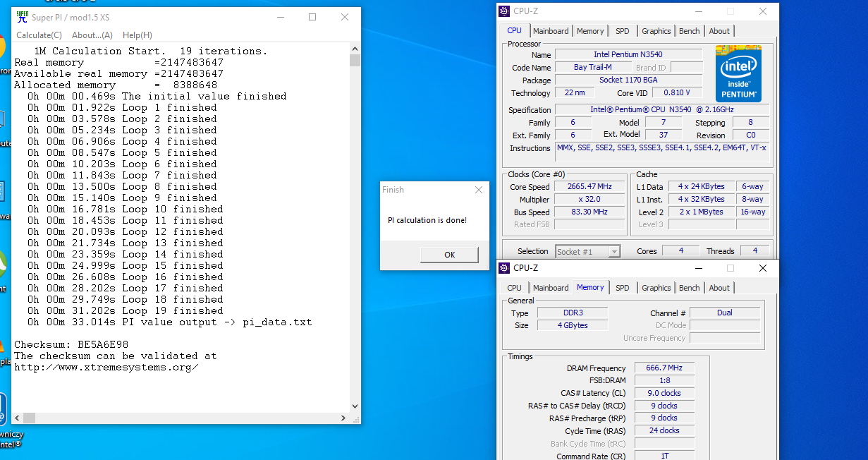Click OK in the Finish dialog
The width and height of the screenshot is (868, 460).
click(449, 255)
